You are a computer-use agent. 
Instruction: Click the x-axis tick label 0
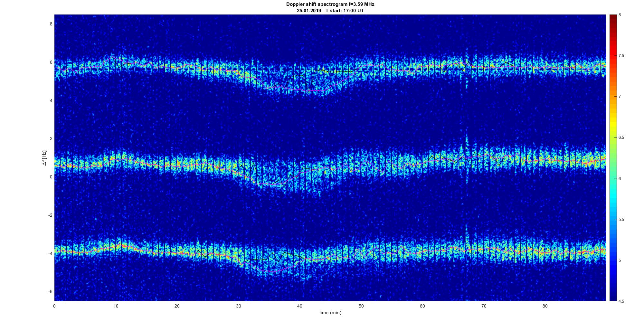tap(54, 306)
